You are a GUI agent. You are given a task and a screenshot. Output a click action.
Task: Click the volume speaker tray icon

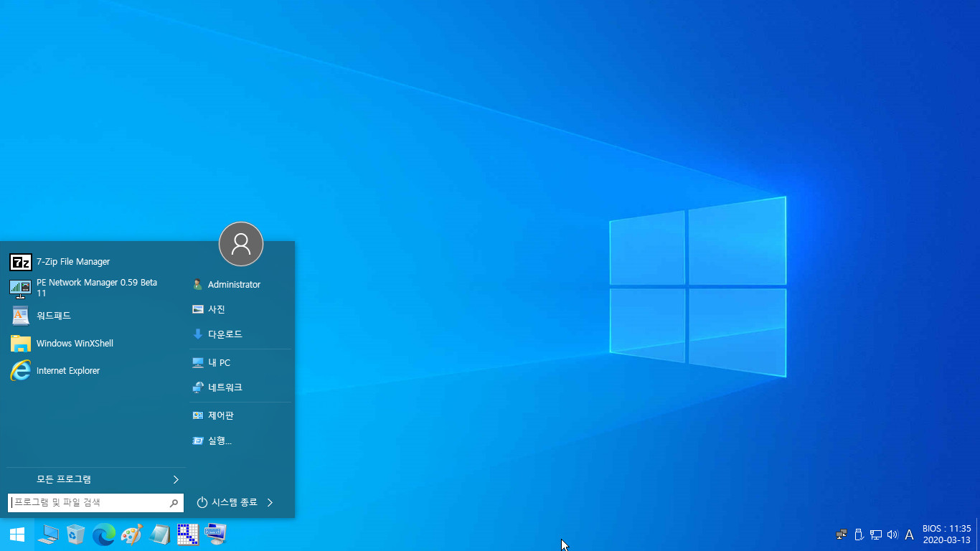[x=892, y=534]
